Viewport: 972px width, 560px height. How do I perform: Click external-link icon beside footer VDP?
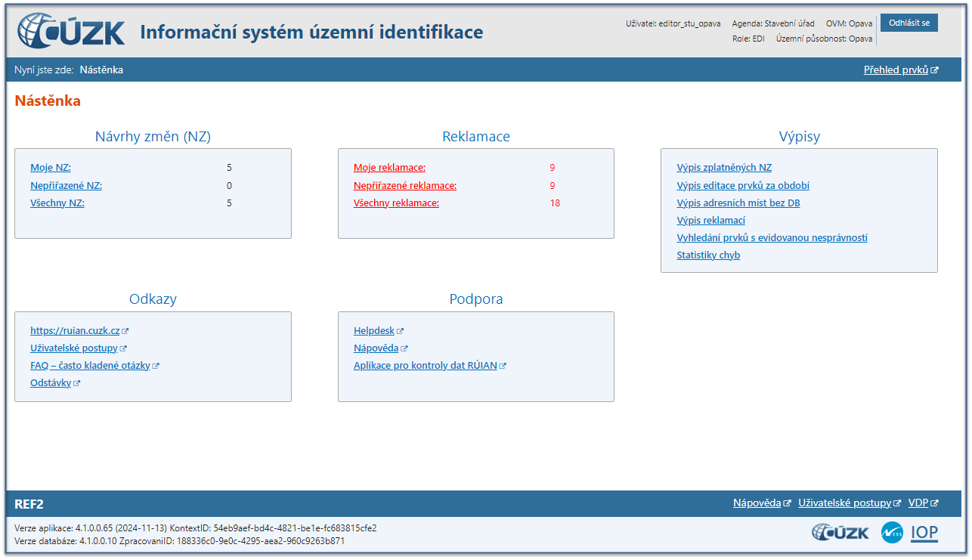coord(935,503)
